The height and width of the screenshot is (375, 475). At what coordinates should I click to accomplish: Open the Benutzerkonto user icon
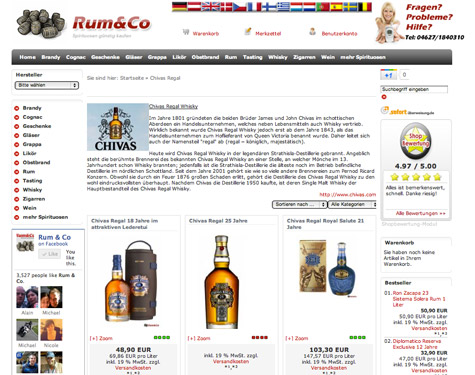coord(312,32)
